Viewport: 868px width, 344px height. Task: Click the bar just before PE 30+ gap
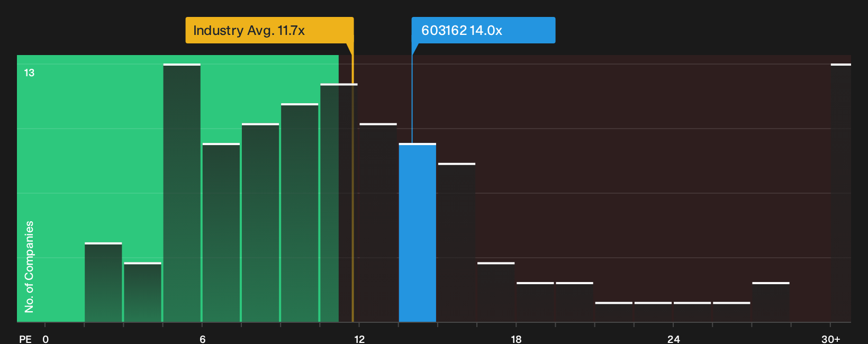pos(771,302)
